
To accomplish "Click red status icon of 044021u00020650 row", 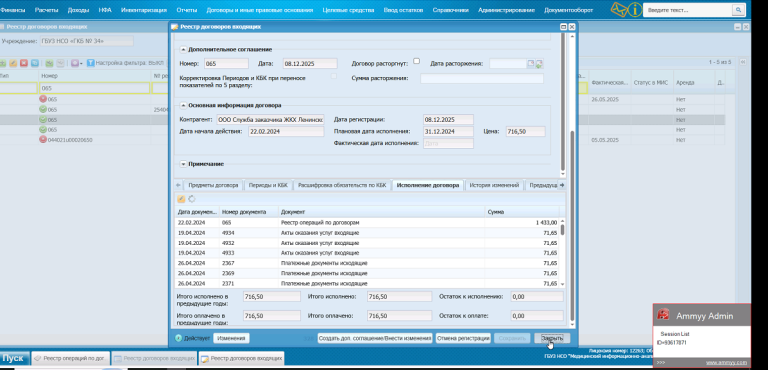I will [43, 140].
